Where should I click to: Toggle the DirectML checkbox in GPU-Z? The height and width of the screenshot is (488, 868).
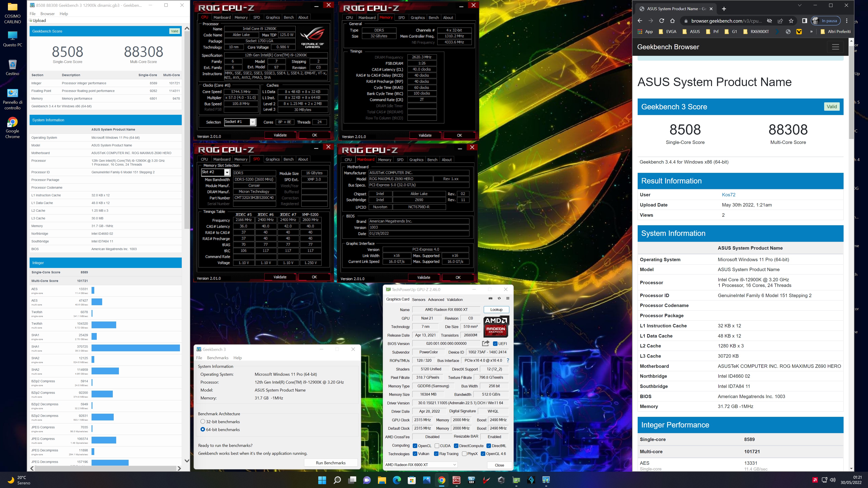pos(488,446)
